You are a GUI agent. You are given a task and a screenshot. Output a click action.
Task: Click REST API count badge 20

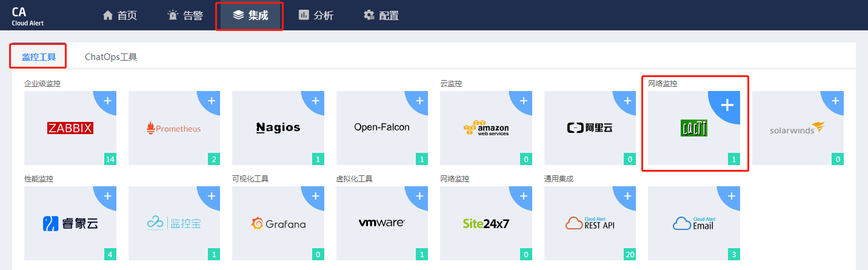630,255
